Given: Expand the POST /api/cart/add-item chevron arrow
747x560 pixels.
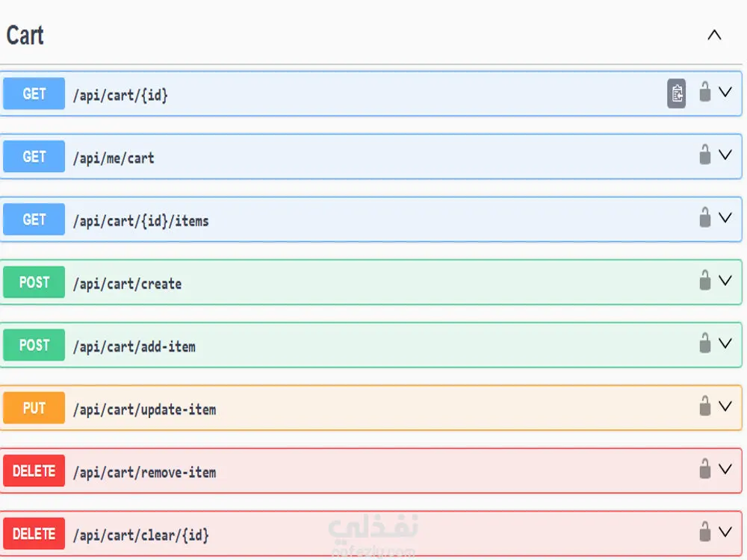Looking at the screenshot, I should click(x=725, y=343).
